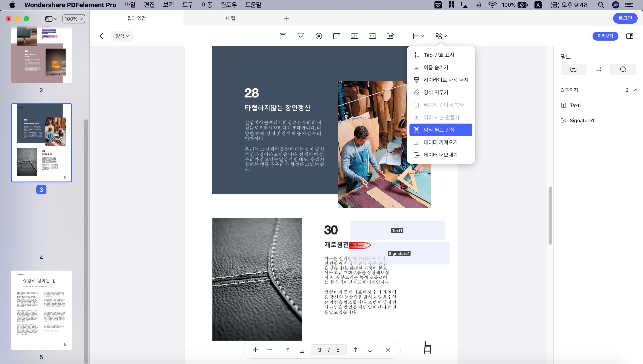Click the 로그인 login button

[625, 18]
